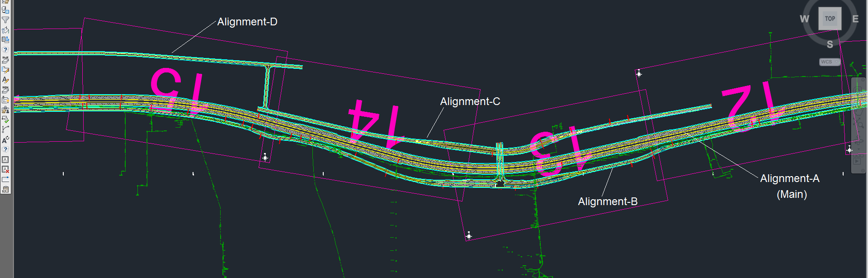Click the W compass letter on ViewCube
Image resolution: width=868 pixels, height=278 pixels.
click(804, 19)
